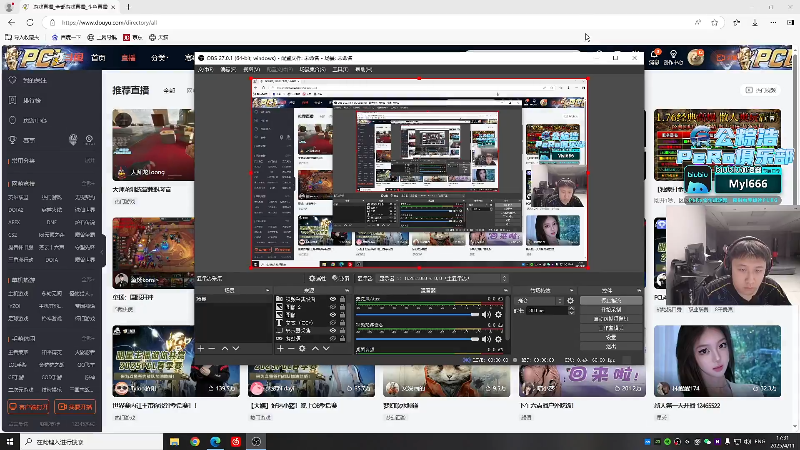Viewport: 800px width, 450px height.
Task: Open the source Properties gear in the OBS toolbar
Action: pos(317,279)
